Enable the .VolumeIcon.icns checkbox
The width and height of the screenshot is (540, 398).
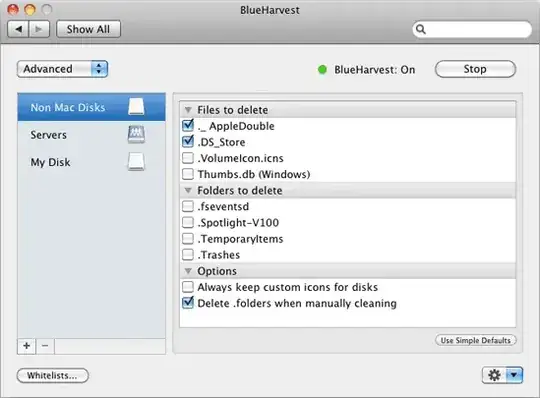click(188, 158)
